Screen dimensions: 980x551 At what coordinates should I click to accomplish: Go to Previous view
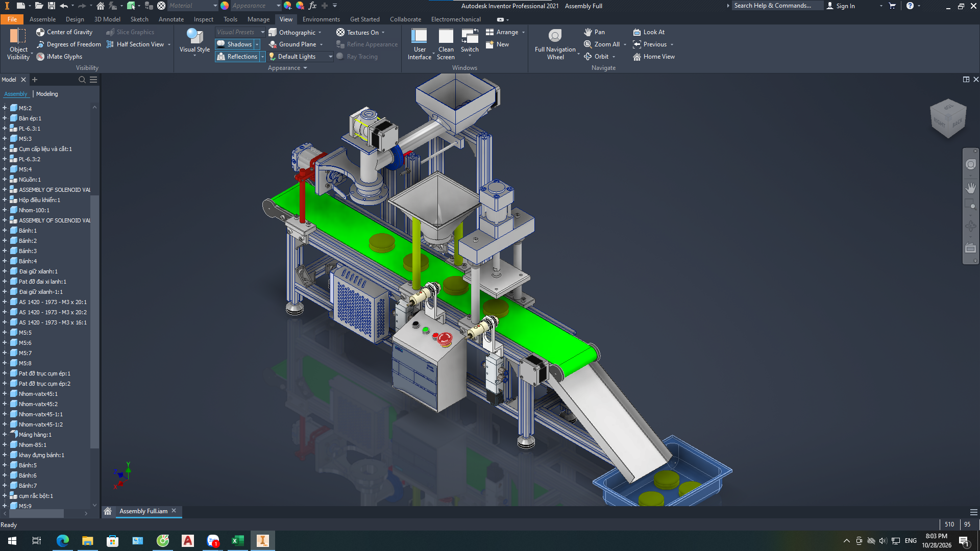(650, 44)
